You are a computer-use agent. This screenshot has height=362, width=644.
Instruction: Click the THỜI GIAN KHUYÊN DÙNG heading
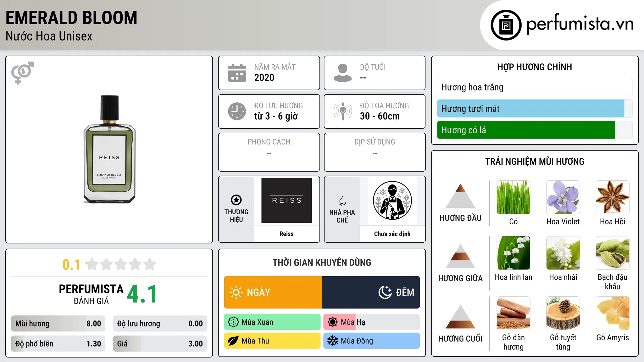(x=322, y=262)
